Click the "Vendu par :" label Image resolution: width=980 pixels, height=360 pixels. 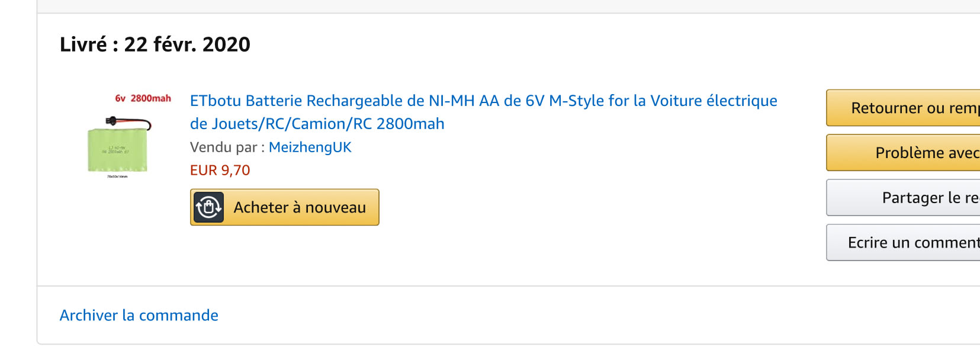click(223, 147)
